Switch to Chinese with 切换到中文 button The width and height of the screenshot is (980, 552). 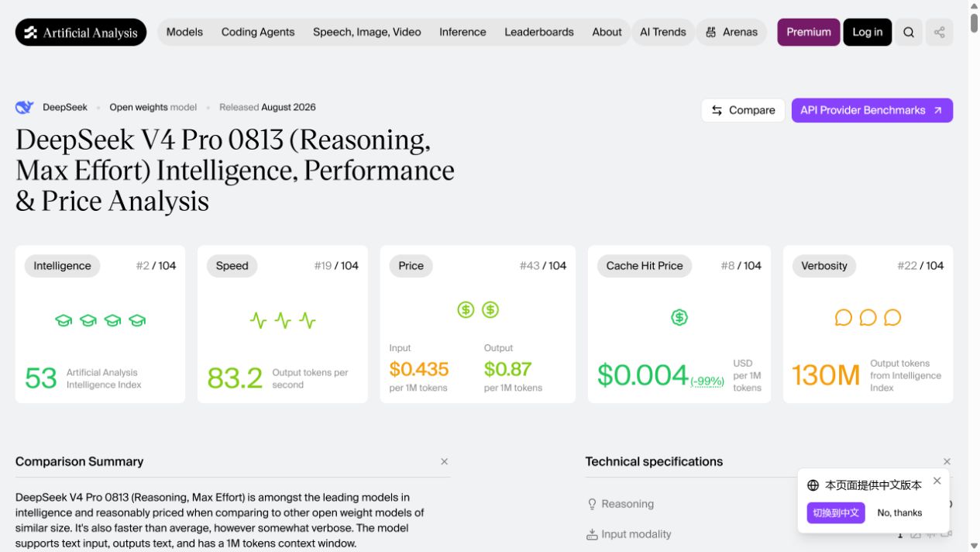tap(836, 512)
